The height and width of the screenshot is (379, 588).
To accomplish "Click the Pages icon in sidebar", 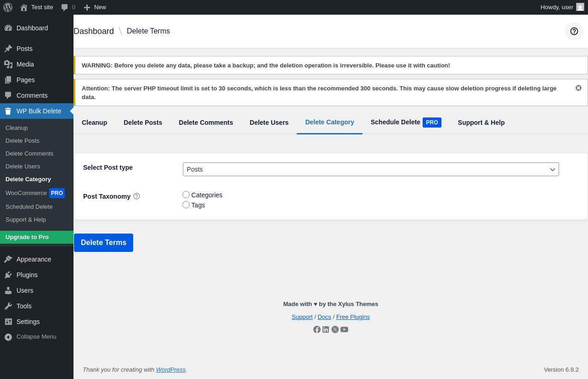I will pyautogui.click(x=8, y=80).
